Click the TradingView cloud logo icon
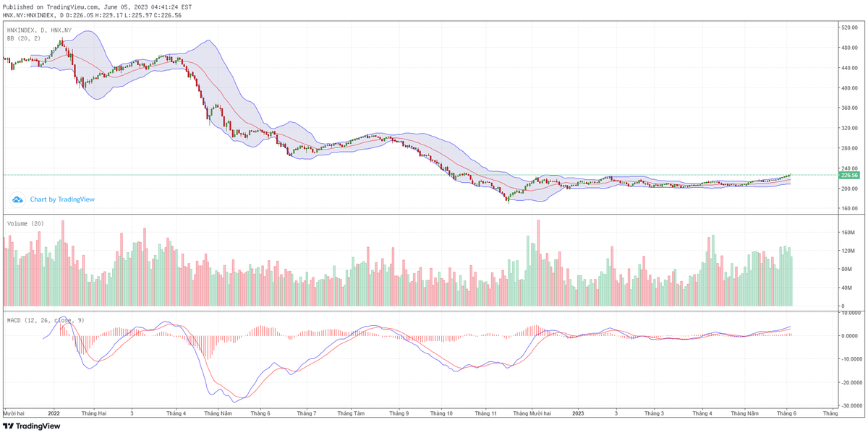 coord(19,199)
